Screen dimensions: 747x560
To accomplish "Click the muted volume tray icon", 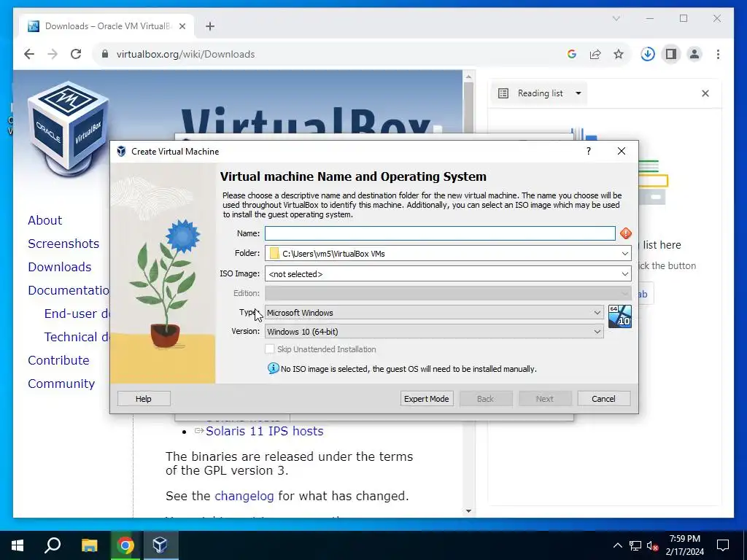I will coord(653,545).
